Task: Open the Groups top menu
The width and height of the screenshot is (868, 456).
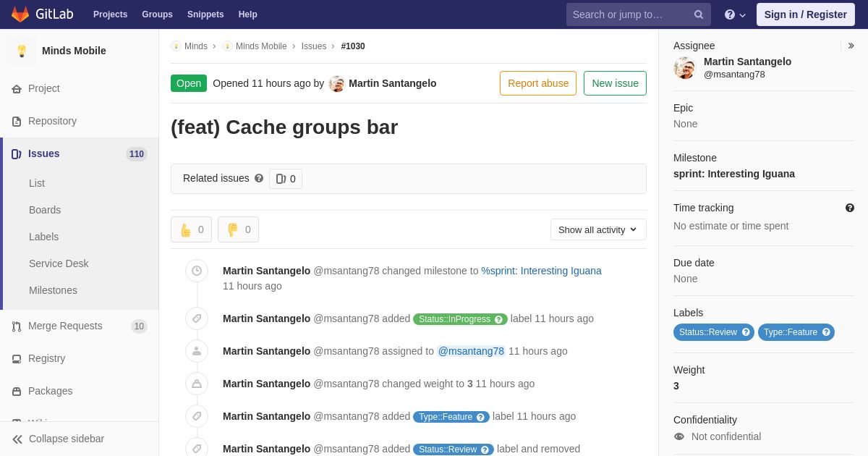Action: pyautogui.click(x=157, y=14)
